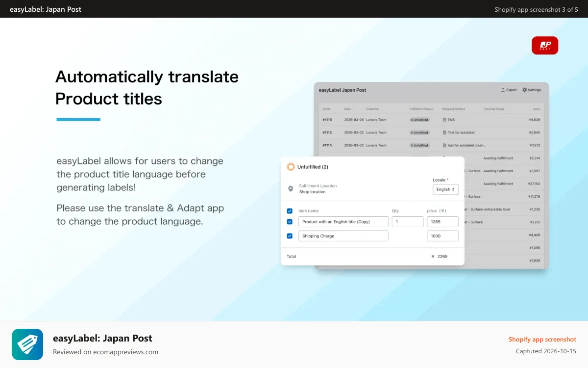Viewport: 588px width, 368px height.
Task: Click the Qty field showing 1
Action: tap(408, 222)
